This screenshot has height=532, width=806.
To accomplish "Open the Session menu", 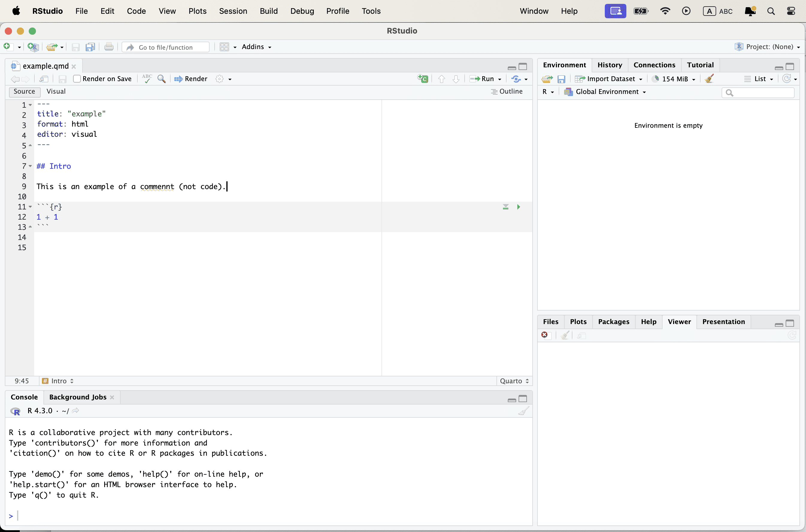I will (x=233, y=11).
